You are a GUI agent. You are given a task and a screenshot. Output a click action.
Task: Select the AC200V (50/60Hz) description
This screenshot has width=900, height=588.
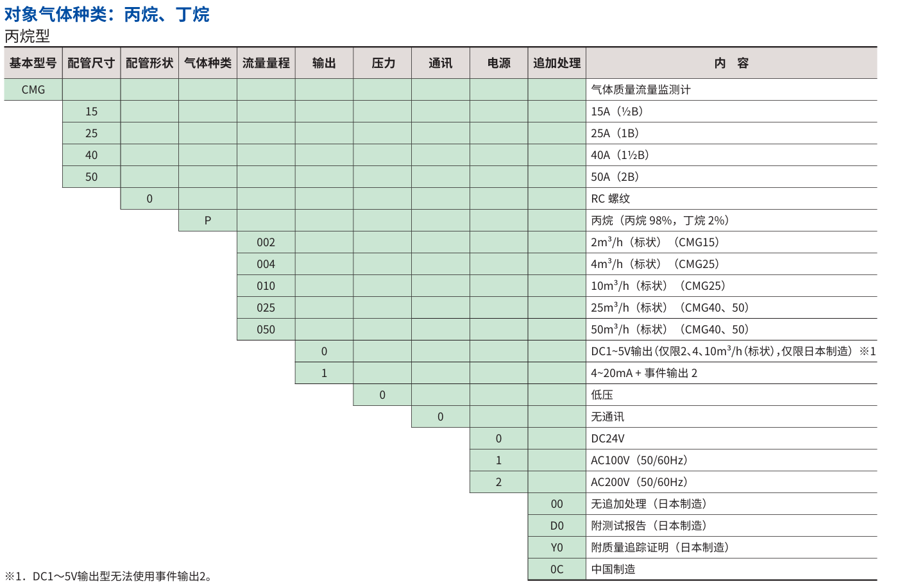tap(640, 482)
